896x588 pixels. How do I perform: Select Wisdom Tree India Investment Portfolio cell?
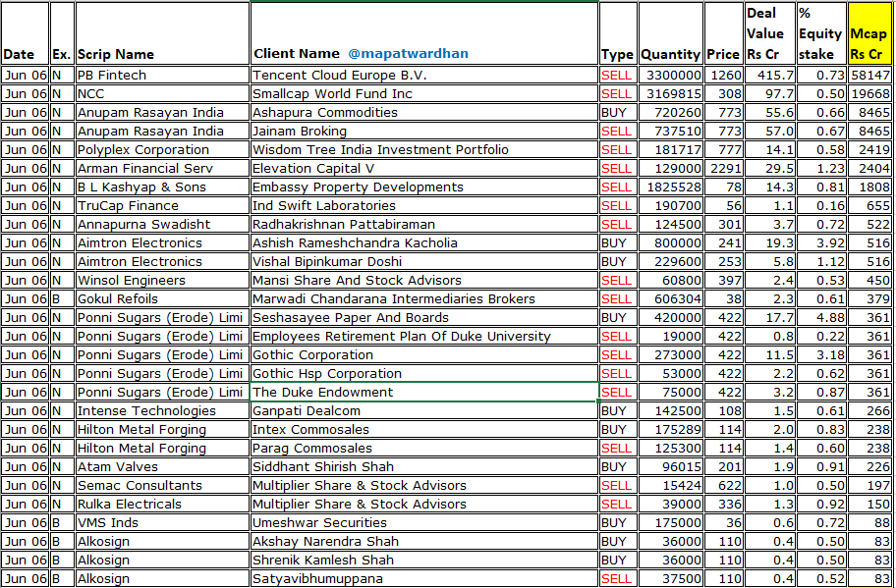tap(424, 149)
